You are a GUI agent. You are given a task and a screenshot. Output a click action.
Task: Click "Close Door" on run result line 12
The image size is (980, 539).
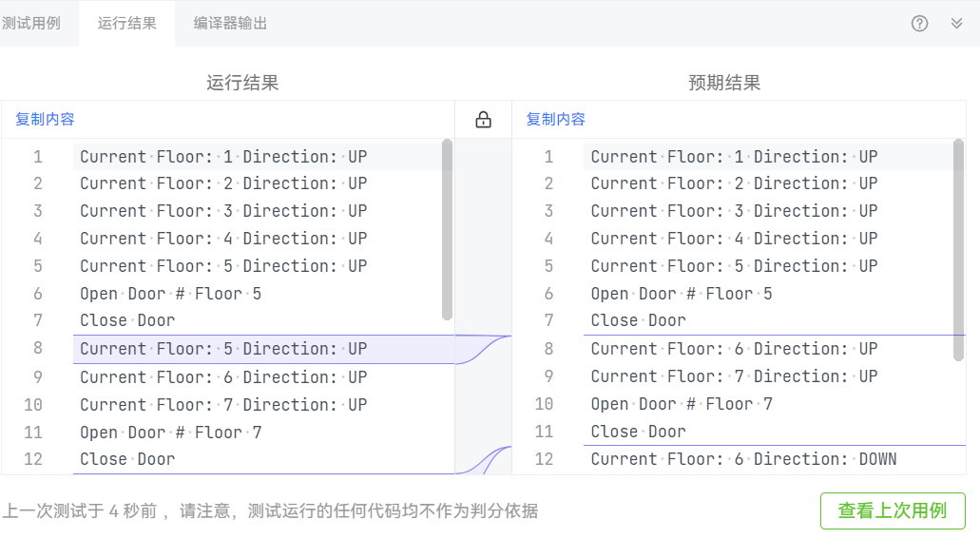127,459
